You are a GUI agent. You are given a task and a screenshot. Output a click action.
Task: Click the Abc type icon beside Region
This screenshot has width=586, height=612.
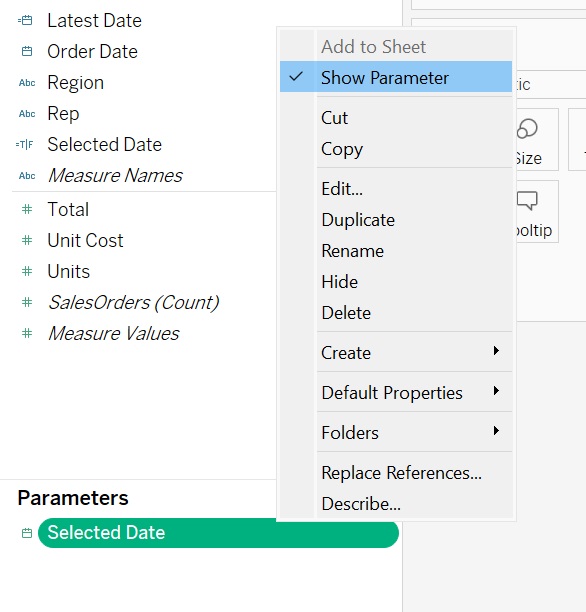pos(27,83)
